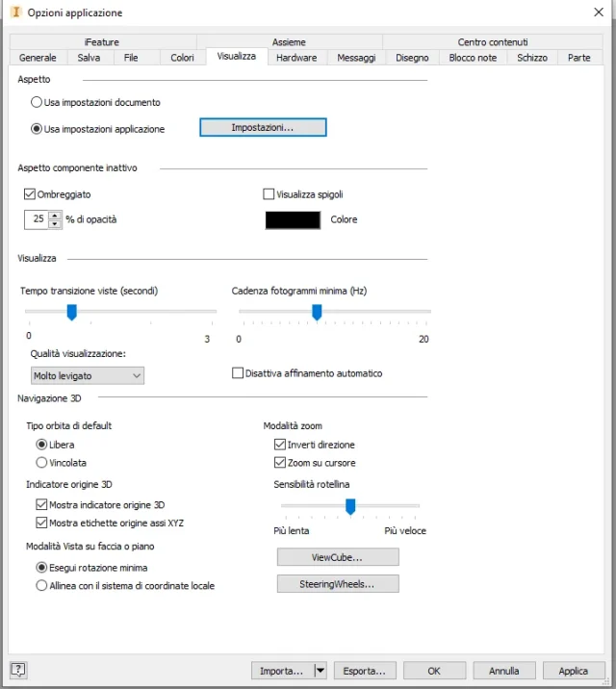Click the Esporta... button
616x689 pixels.
[x=365, y=671]
